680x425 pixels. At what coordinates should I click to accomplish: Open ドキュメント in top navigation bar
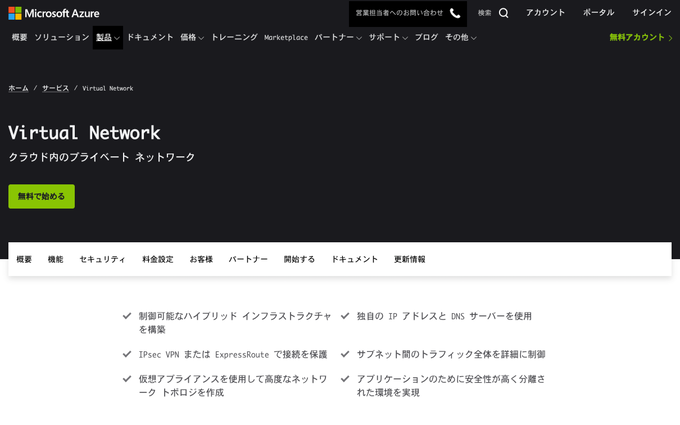tap(150, 37)
